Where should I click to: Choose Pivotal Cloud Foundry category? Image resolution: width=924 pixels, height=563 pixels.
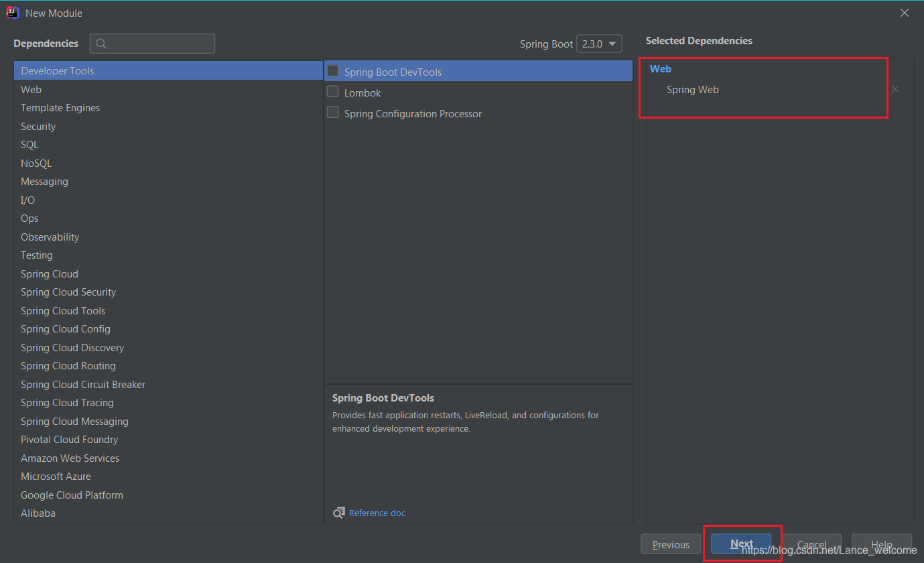[168, 440]
